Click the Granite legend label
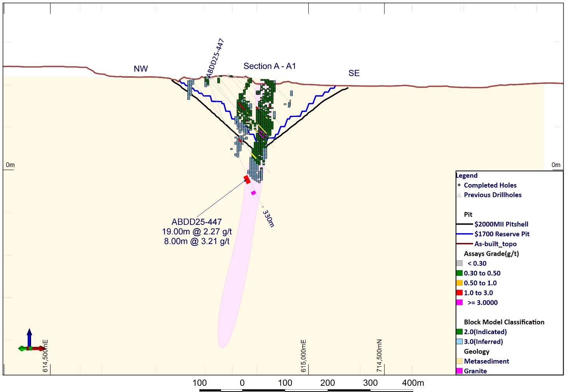The image size is (566, 392). [x=475, y=371]
